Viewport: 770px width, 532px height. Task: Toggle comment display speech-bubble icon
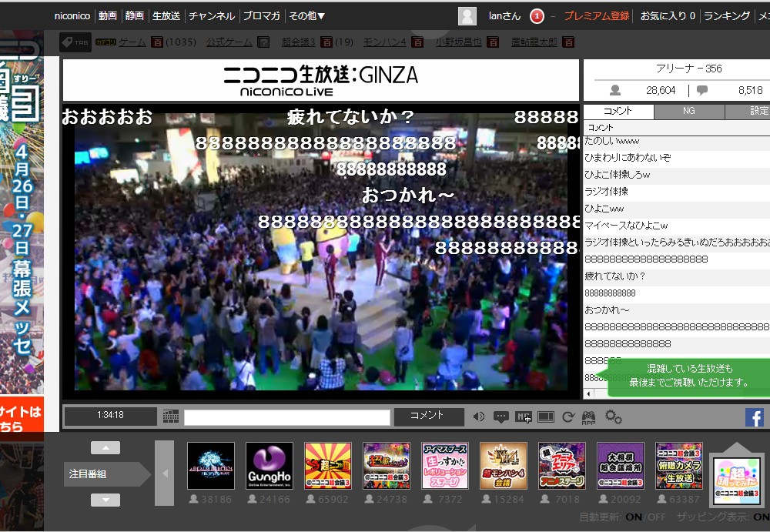click(x=501, y=417)
